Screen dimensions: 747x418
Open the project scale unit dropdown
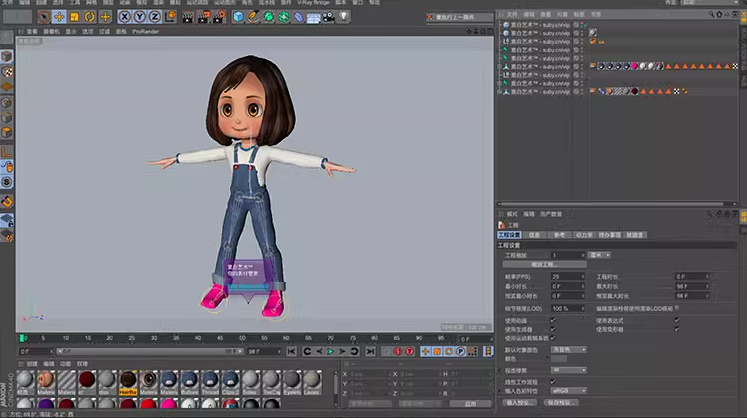601,255
